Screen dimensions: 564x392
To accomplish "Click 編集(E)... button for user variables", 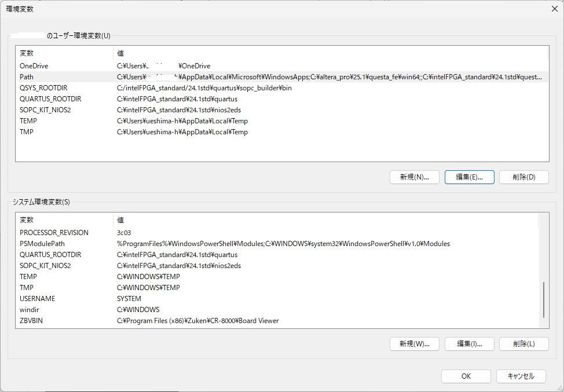I will click(x=470, y=177).
